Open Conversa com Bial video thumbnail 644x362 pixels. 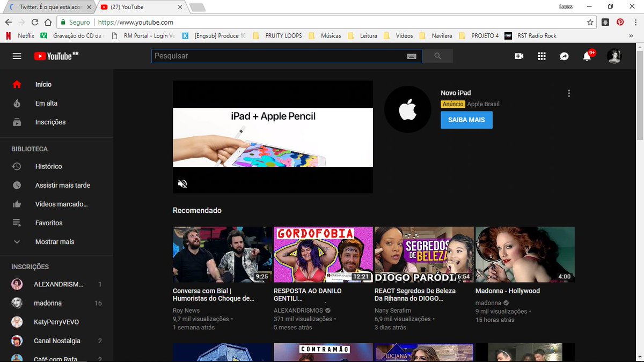click(x=222, y=255)
